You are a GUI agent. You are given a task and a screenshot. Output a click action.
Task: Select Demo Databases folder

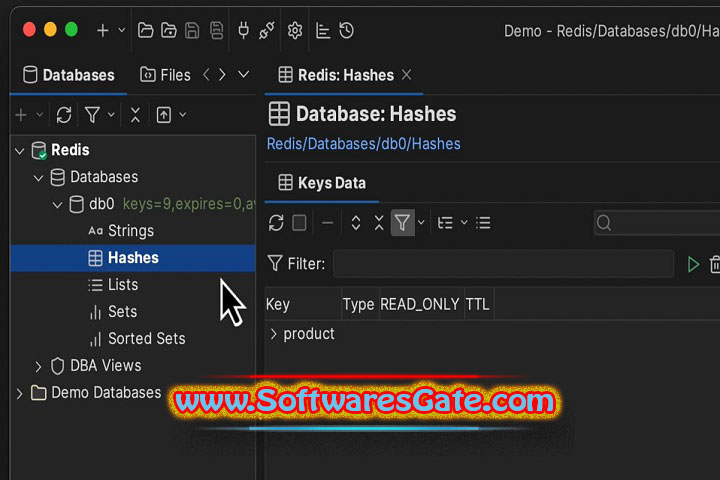pos(106,393)
